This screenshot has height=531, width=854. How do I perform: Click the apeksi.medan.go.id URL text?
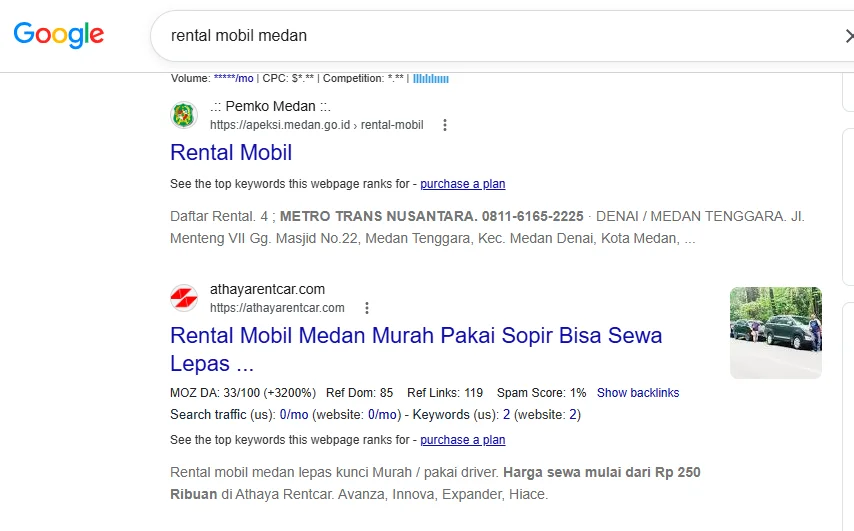316,125
